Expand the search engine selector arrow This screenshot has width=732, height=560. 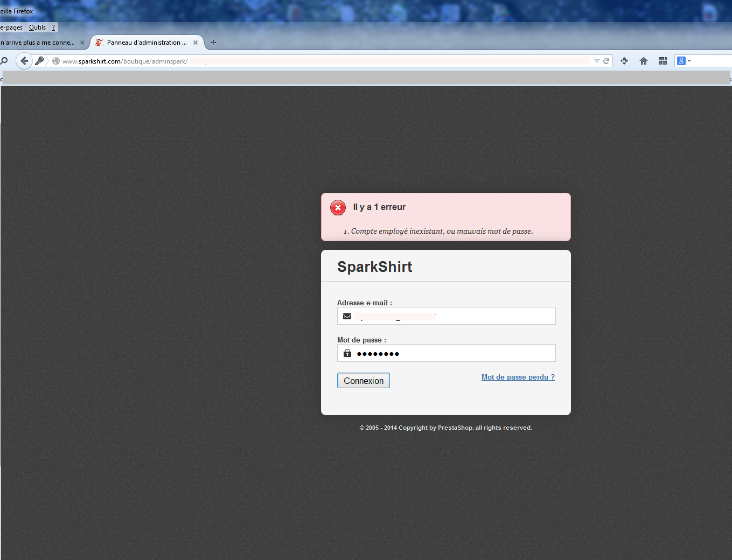coord(689,61)
